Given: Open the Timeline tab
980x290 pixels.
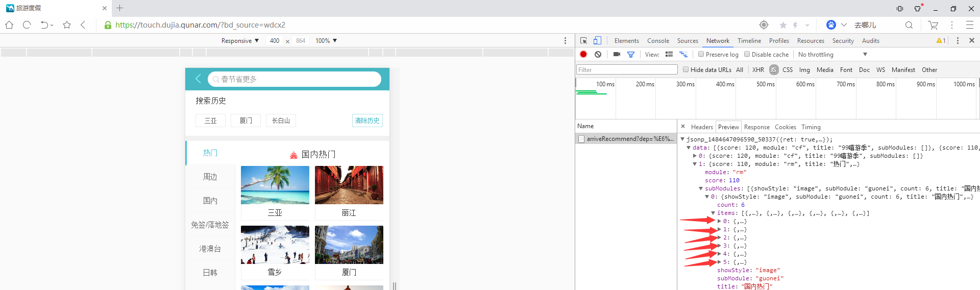Looking at the screenshot, I should pyautogui.click(x=749, y=40).
